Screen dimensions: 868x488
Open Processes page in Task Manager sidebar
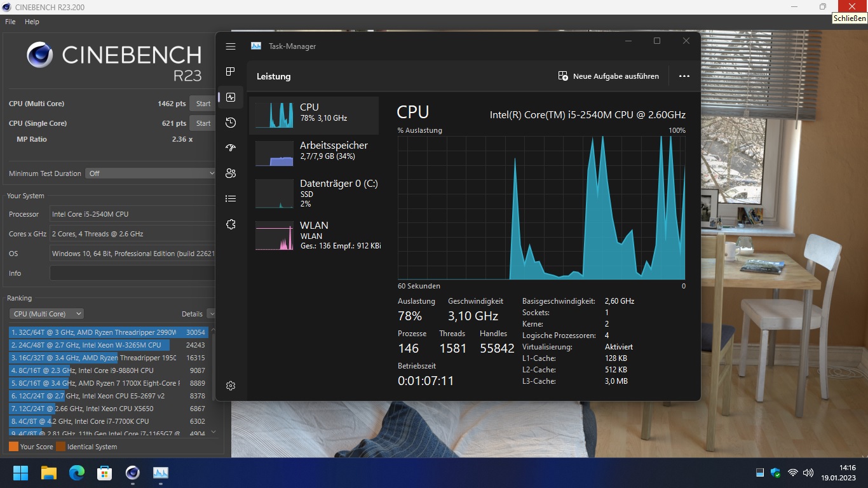pyautogui.click(x=231, y=72)
